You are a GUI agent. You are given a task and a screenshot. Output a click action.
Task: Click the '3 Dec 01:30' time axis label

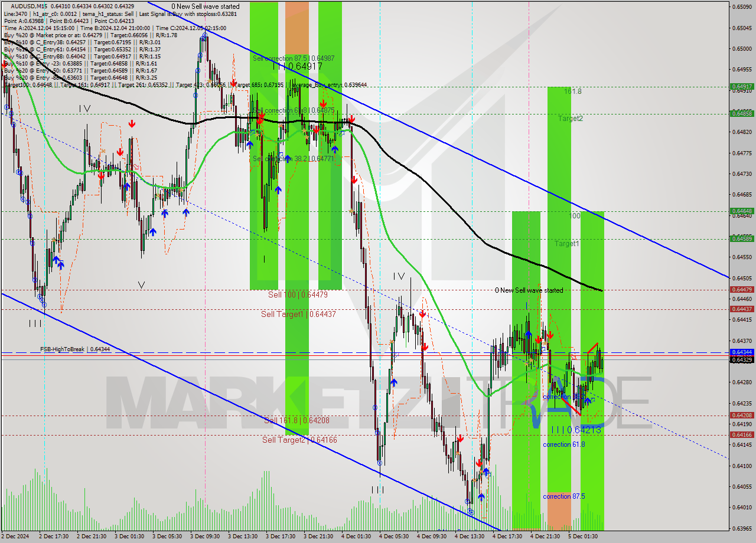(129, 537)
